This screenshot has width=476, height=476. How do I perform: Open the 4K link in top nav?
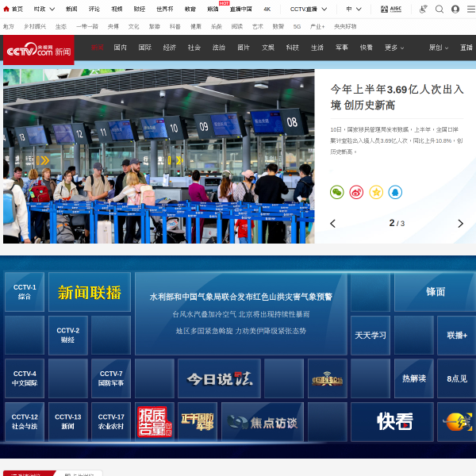[x=267, y=9]
